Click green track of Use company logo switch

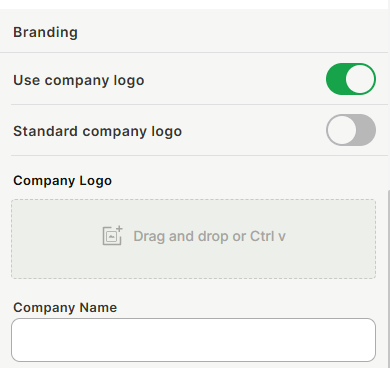[x=336, y=79]
